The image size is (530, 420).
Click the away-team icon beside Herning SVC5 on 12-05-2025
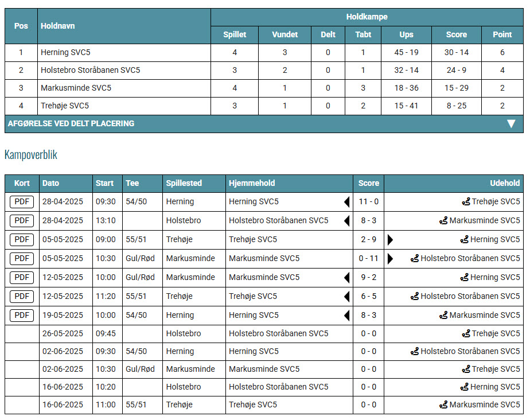click(465, 278)
